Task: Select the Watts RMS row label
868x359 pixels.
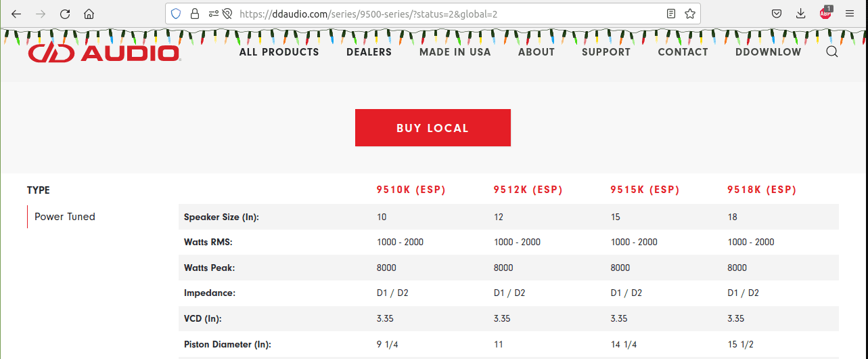Action: coord(208,242)
